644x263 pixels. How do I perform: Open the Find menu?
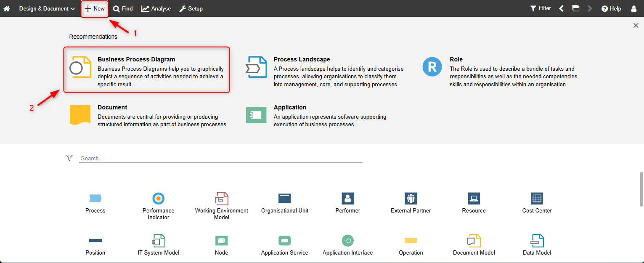(x=123, y=8)
